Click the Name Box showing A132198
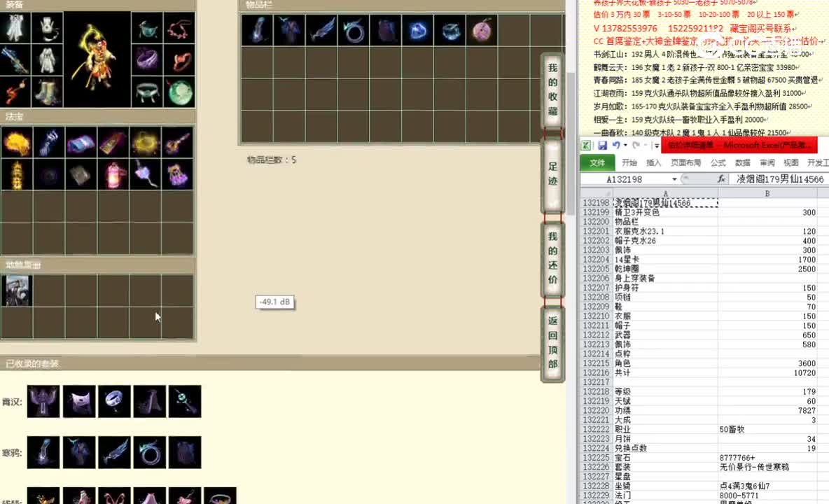Viewport: 829px width, 504px height. 625,179
